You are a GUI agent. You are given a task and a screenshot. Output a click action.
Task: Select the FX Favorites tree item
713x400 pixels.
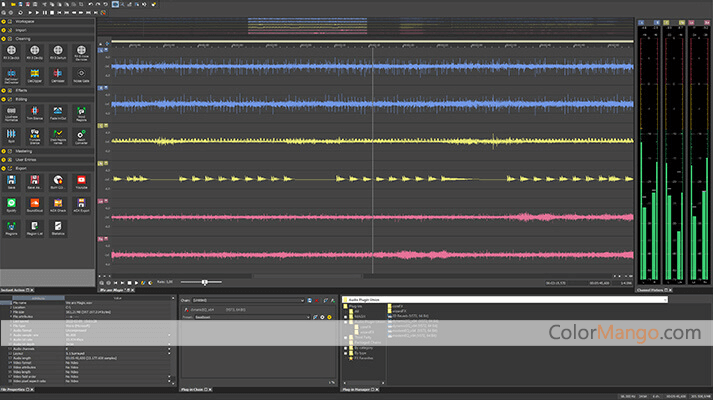362,357
